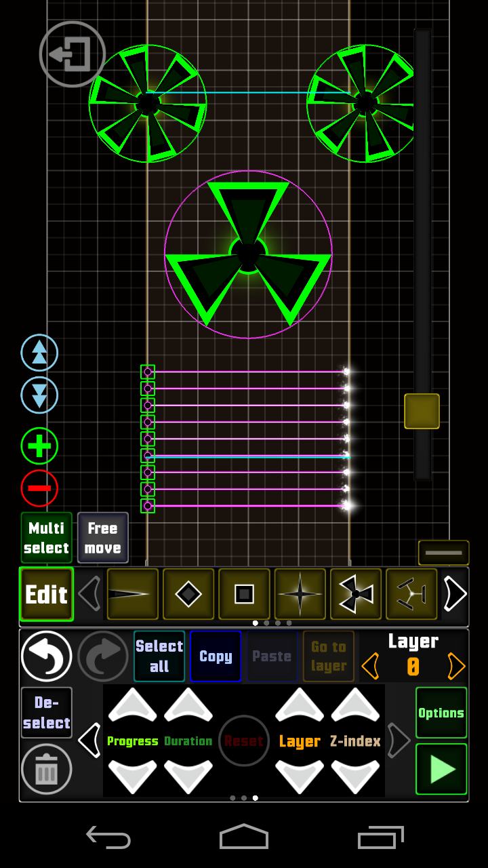
Task: Choose the diamond shape object
Action: 188,595
